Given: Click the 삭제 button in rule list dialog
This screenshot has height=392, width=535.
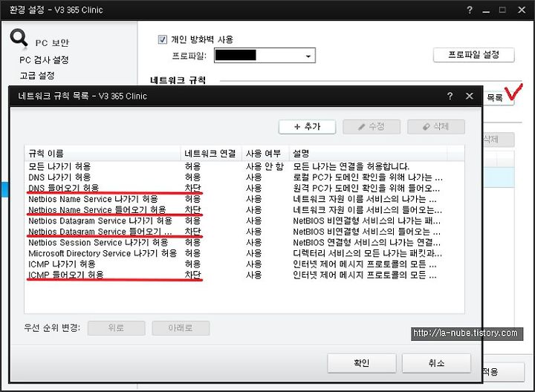Looking at the screenshot, I should coord(435,127).
